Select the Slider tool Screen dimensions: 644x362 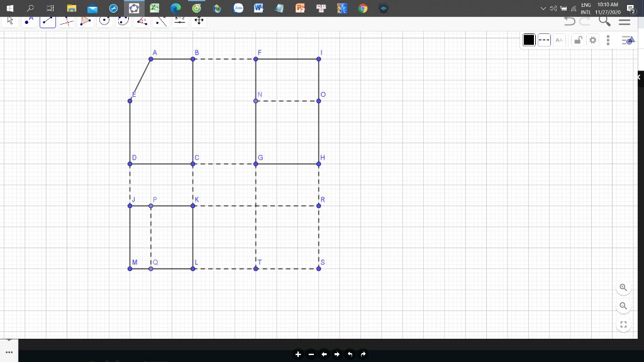point(180,21)
